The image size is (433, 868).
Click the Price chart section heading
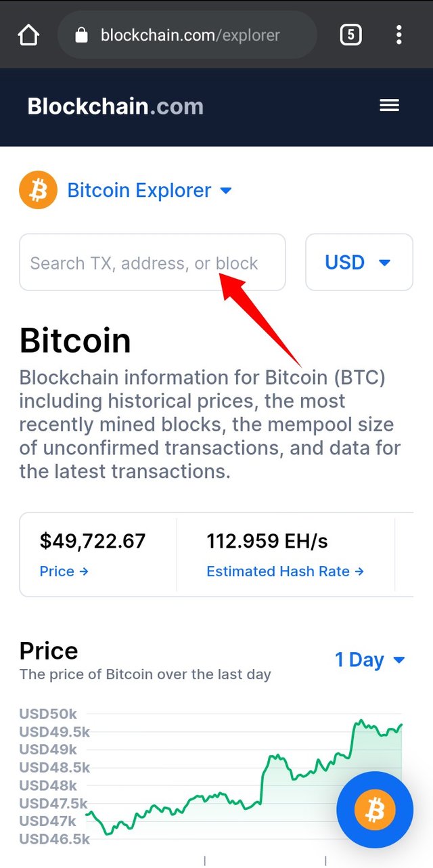coord(49,651)
